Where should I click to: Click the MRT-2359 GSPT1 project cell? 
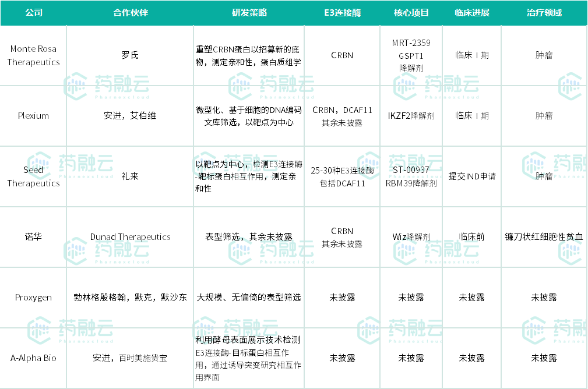tap(411, 55)
